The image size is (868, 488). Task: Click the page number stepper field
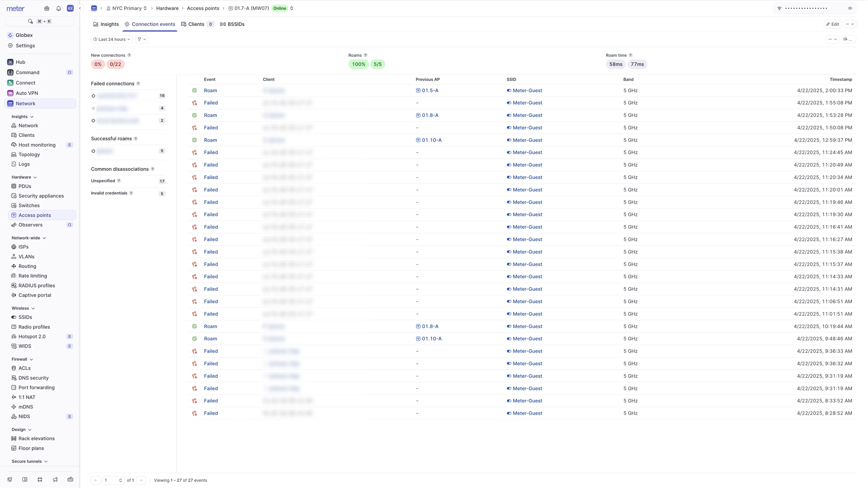coord(113,480)
